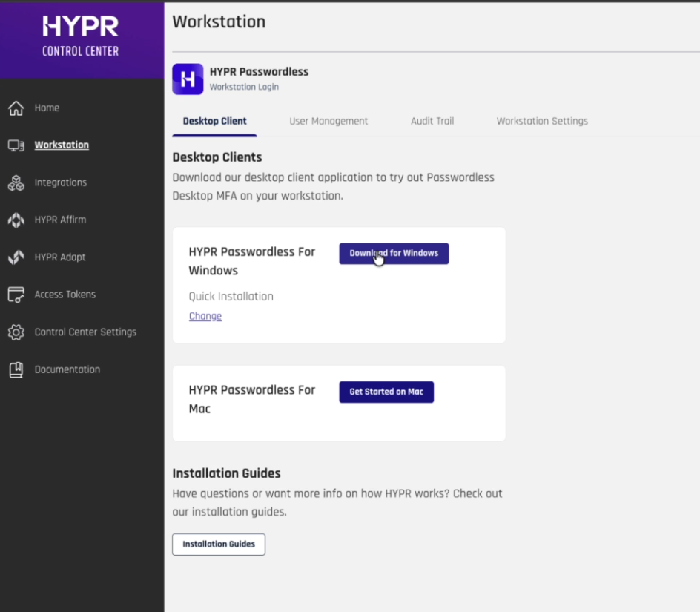
Task: Click the Documentation book icon
Action: pos(16,369)
